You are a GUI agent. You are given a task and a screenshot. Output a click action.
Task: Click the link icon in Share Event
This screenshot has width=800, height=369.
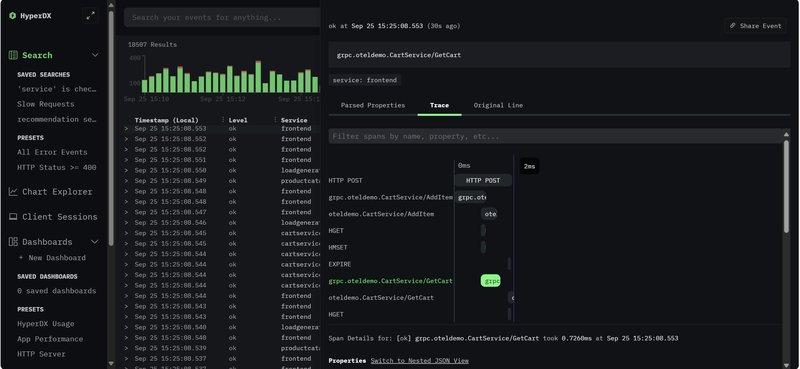733,26
